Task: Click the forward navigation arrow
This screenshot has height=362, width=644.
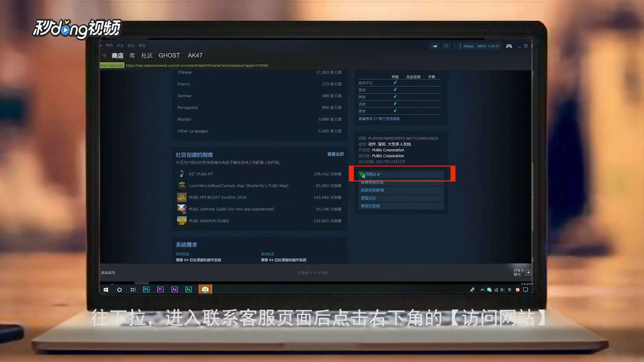Action: click(x=104, y=55)
